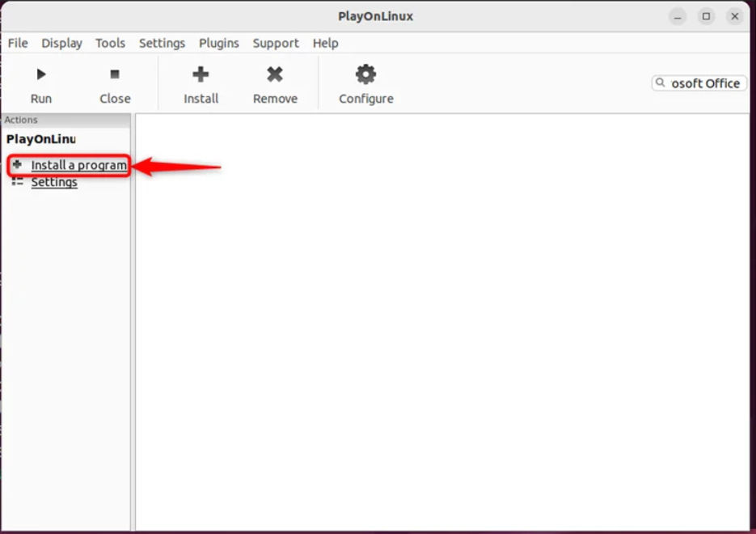Close the PlayOnLinux window
756x534 pixels.
tap(735, 16)
